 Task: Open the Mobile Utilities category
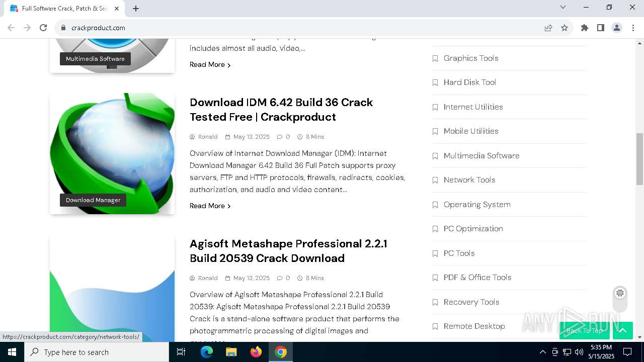(471, 131)
